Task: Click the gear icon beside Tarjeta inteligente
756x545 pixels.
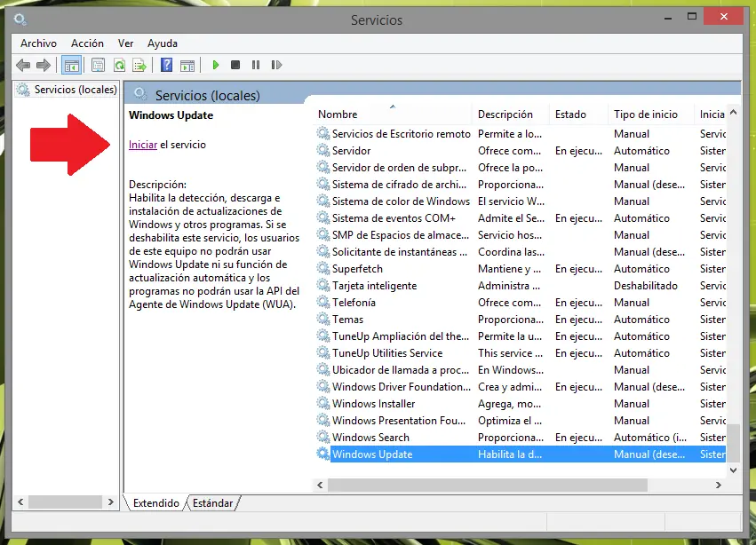Action: pyautogui.click(x=323, y=285)
